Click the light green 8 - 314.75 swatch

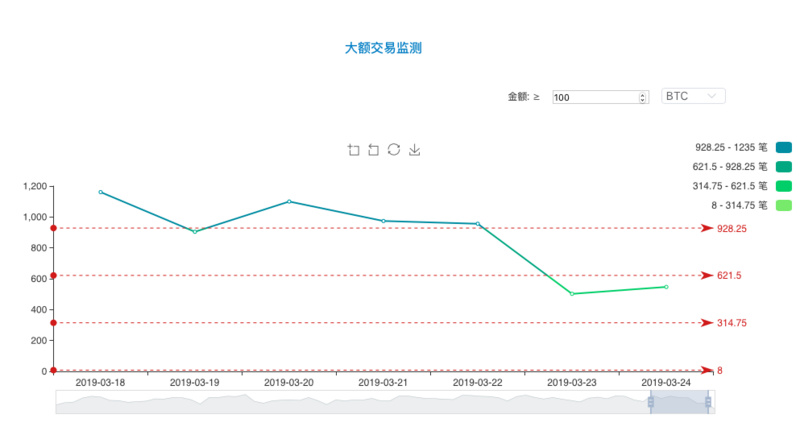point(784,206)
